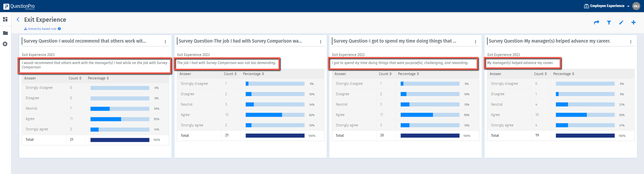The height and width of the screenshot is (174, 644).
Task: Click the plus icon to add widget
Action: [x=633, y=22]
